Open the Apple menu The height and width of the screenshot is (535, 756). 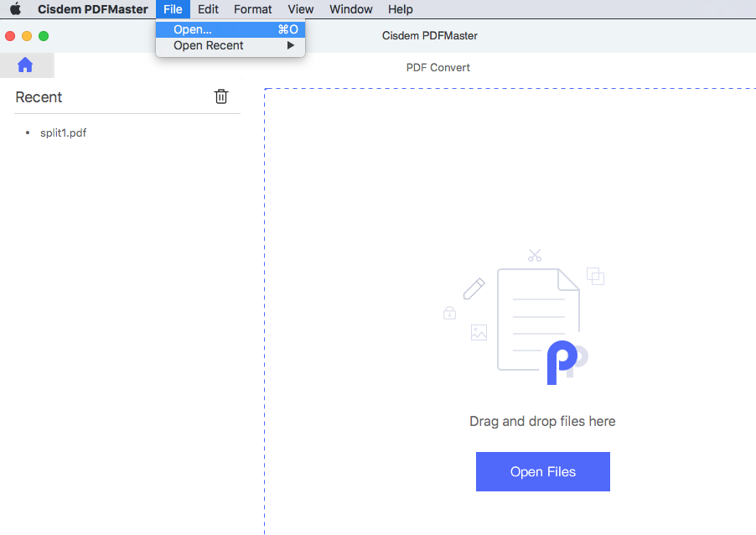[15, 9]
